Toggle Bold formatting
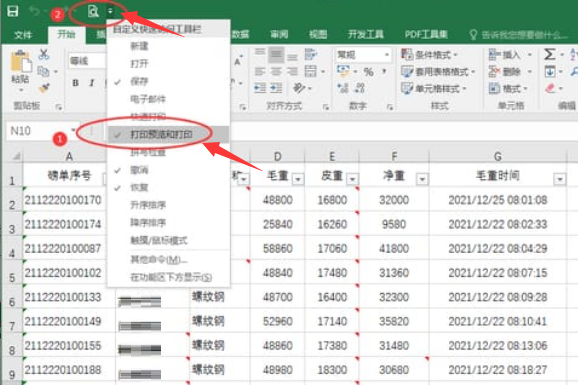The height and width of the screenshot is (385, 578). [76, 83]
